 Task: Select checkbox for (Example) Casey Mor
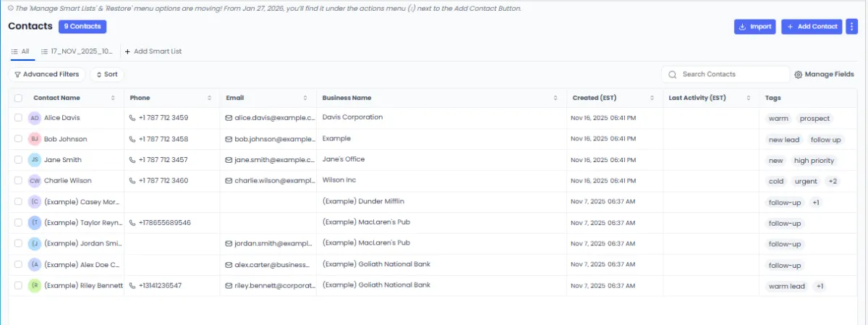18,201
